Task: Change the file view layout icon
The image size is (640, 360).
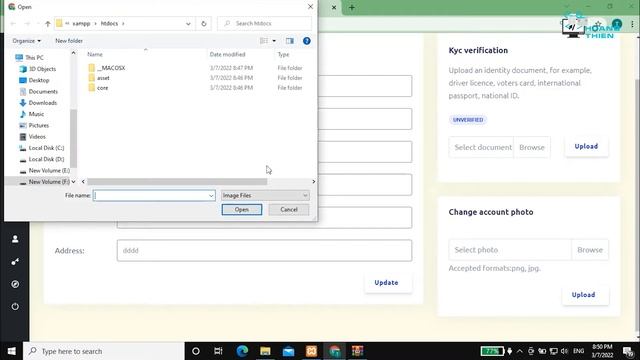Action: [x=264, y=41]
